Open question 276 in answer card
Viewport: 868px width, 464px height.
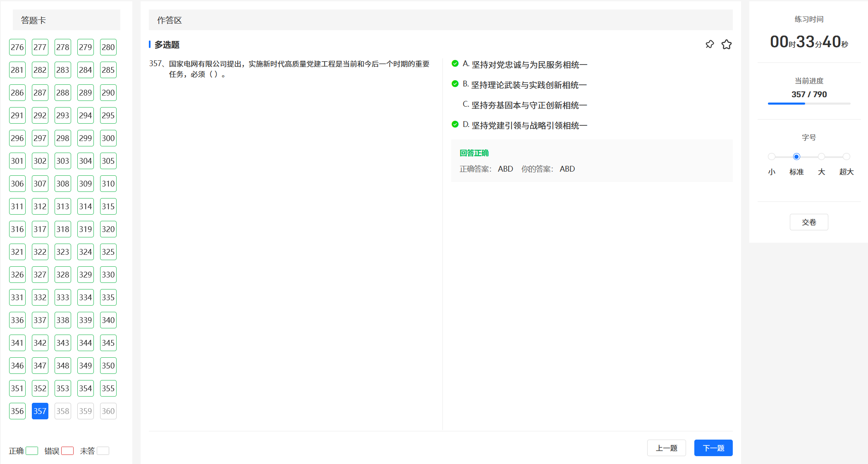[x=17, y=47]
